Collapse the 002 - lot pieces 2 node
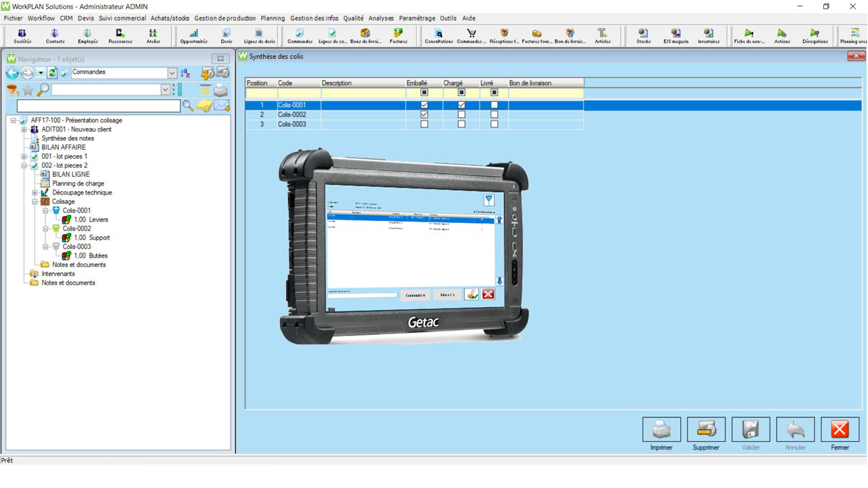Image resolution: width=868 pixels, height=488 pixels. click(x=24, y=165)
